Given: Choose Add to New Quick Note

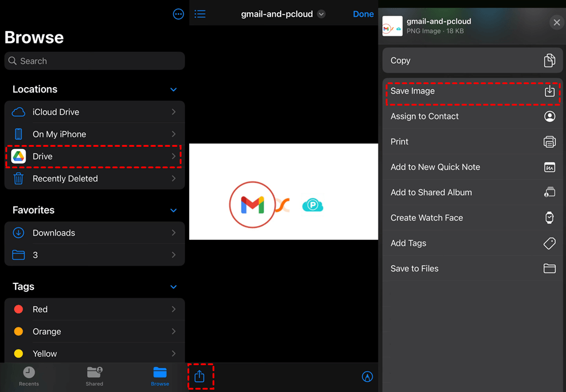Looking at the screenshot, I should [472, 167].
